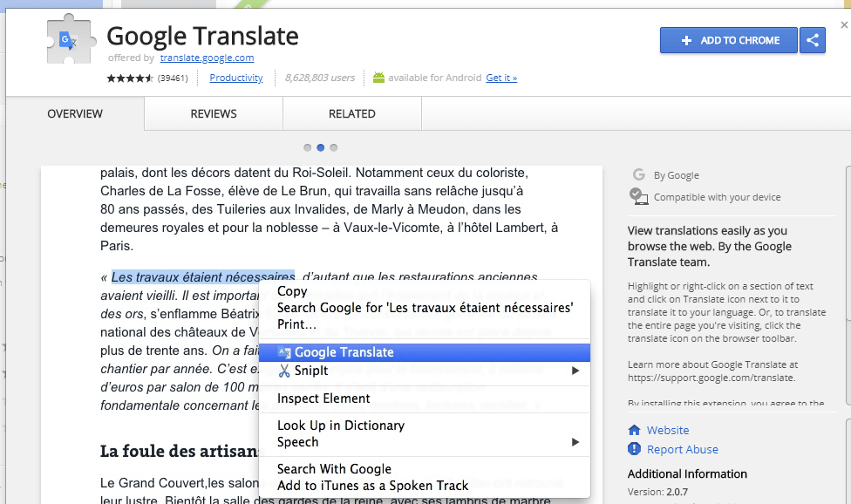The width and height of the screenshot is (851, 504).
Task: Select the first screenshot carousel dot
Action: click(307, 147)
